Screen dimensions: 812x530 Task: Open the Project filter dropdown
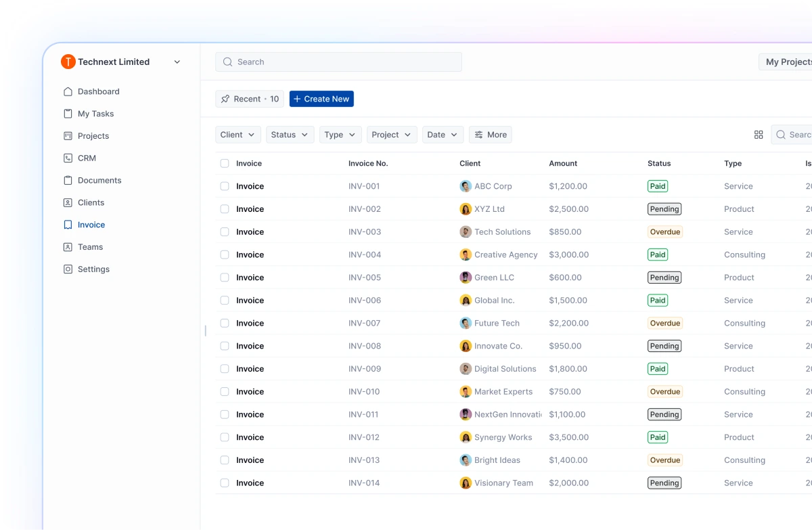392,135
